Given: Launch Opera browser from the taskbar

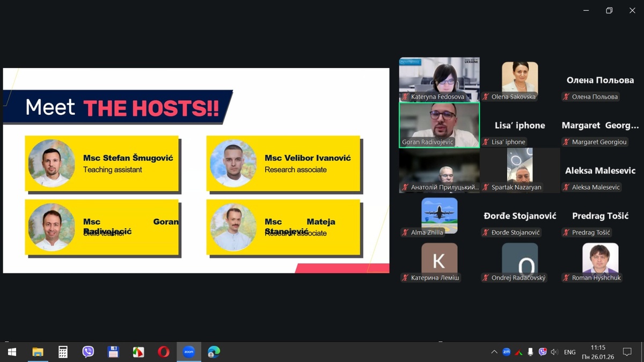Looking at the screenshot, I should click(x=163, y=352).
